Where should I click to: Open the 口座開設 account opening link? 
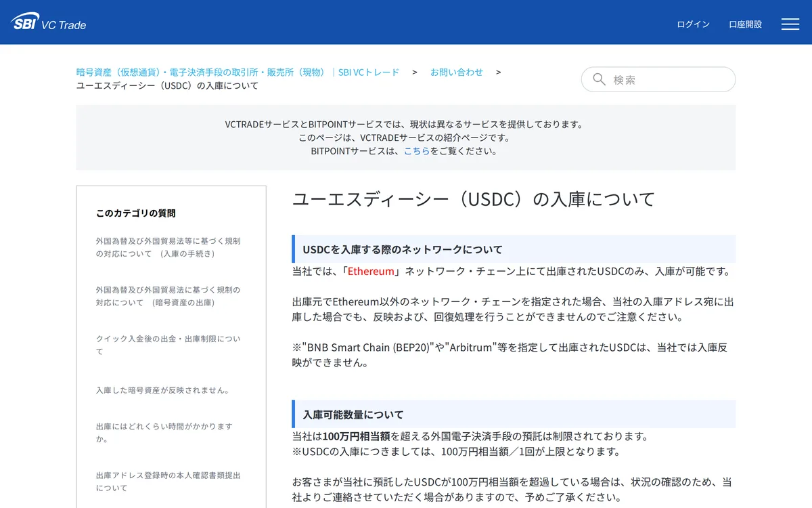coord(745,24)
